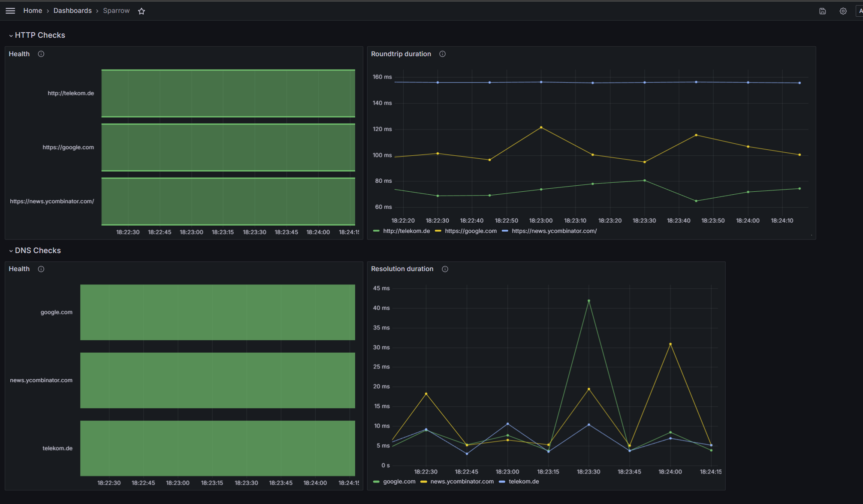Click green color swatch for http://telekom.de legend
The height and width of the screenshot is (504, 863).
[376, 231]
